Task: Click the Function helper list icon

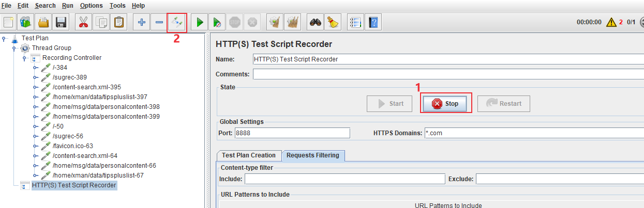Action: pyautogui.click(x=356, y=22)
